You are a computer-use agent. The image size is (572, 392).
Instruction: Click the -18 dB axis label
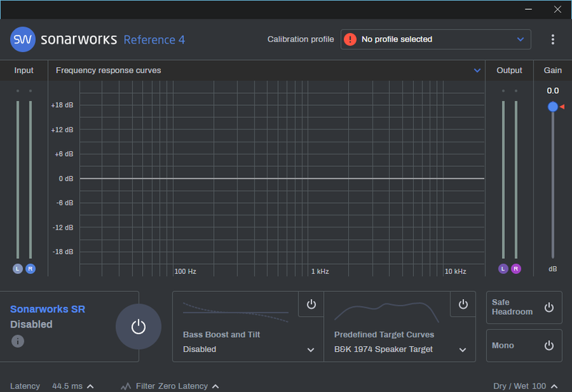point(63,252)
